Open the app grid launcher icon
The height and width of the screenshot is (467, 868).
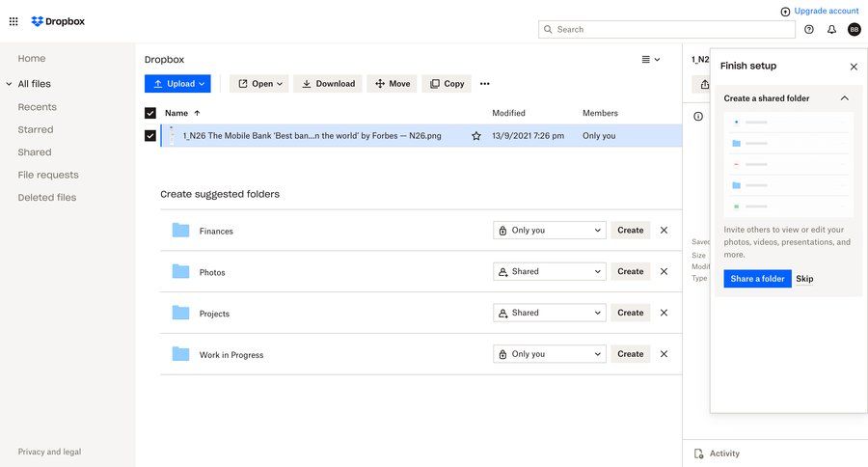coord(14,21)
